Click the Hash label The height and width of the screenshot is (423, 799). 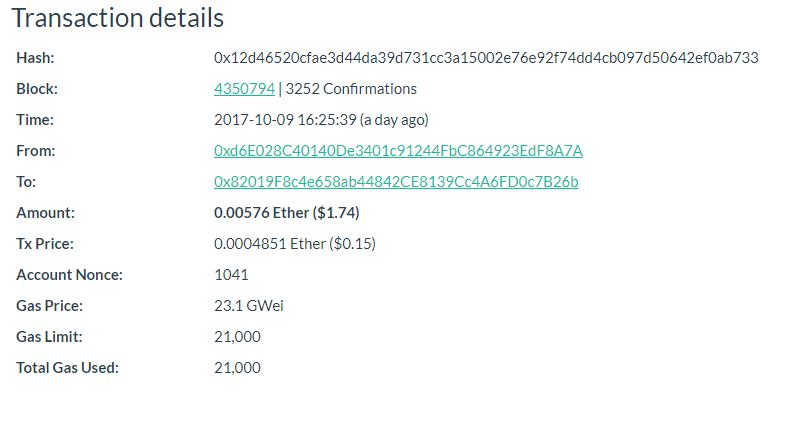(35, 58)
